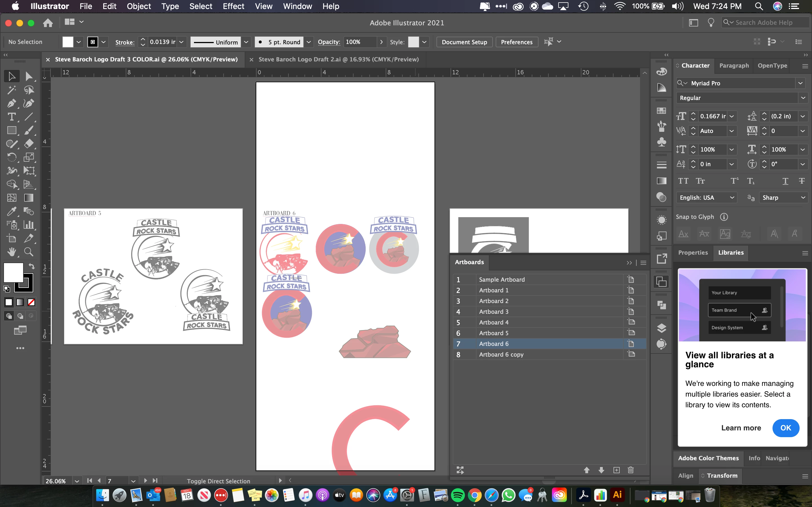
Task: Click Rearrange All Artboards icon
Action: click(460, 470)
